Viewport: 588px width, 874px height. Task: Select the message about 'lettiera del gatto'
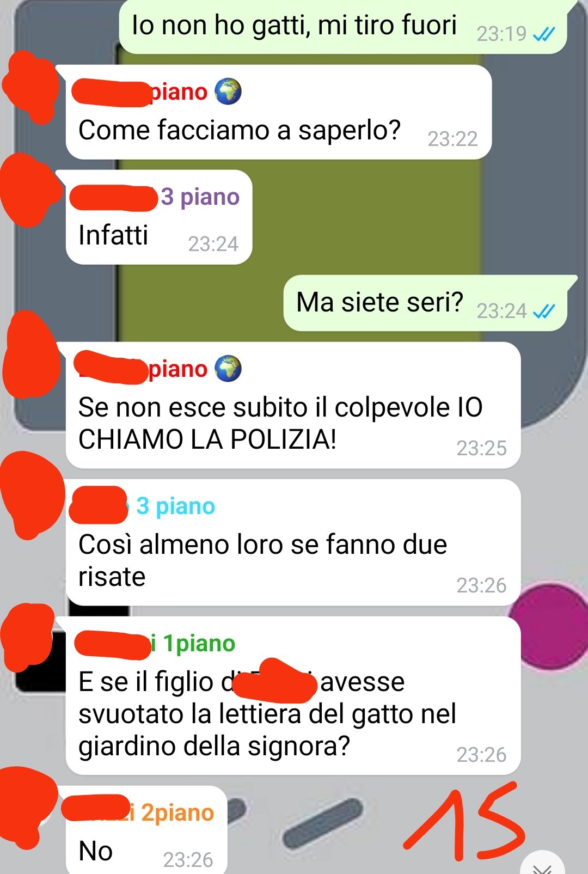293,696
